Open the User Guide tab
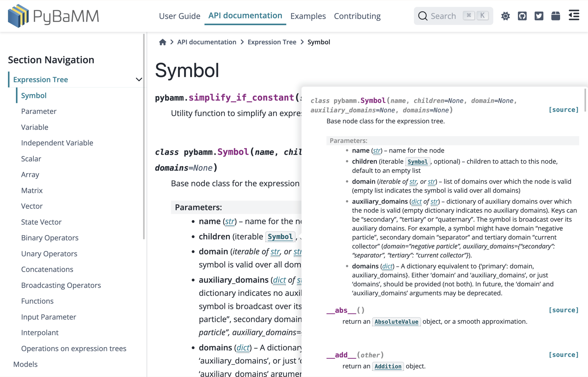The height and width of the screenshot is (377, 588). (180, 16)
